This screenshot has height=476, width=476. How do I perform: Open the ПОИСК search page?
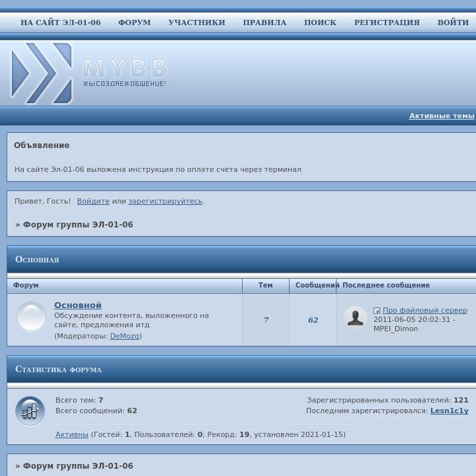coord(320,22)
